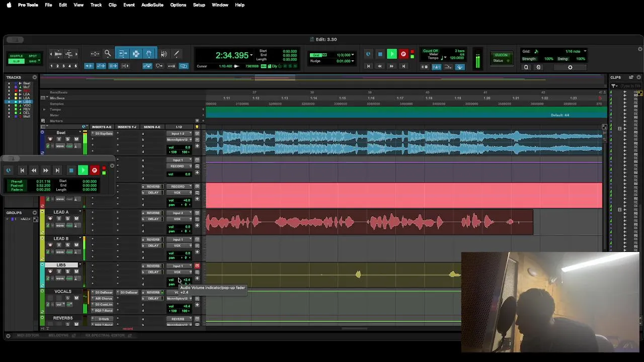Open D3 ExpGate insert on Beat
Image resolution: width=644 pixels, height=362 pixels.
[x=104, y=133]
